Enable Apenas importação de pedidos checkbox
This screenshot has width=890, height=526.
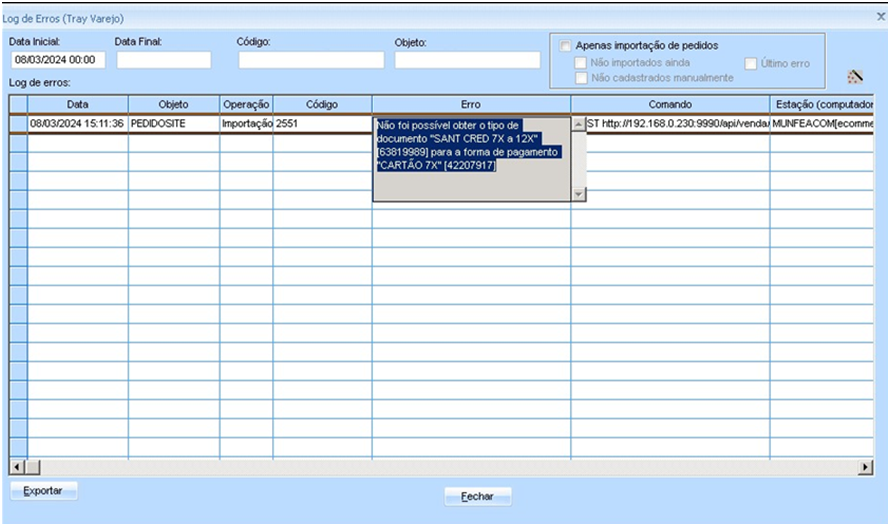(x=565, y=45)
